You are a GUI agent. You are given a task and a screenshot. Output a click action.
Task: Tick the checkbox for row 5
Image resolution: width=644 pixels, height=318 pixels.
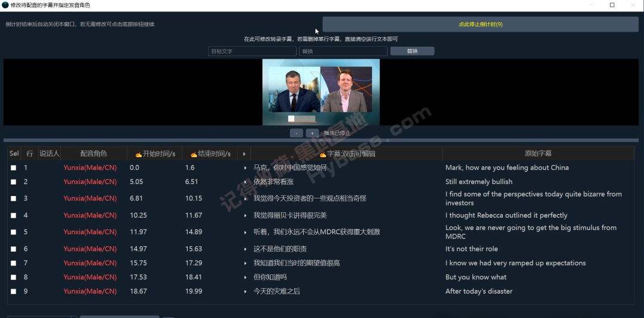coord(14,233)
